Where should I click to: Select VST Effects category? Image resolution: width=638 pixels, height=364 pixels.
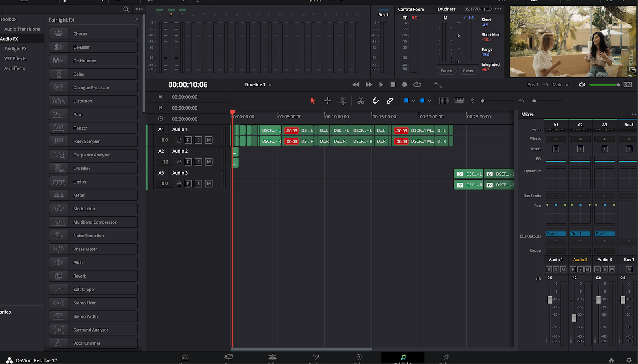click(x=15, y=58)
